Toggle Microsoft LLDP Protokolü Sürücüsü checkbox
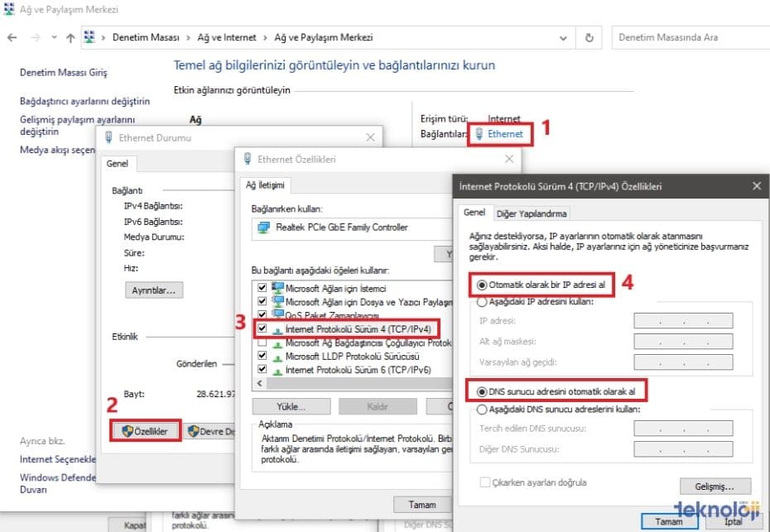The height and width of the screenshot is (532, 770). tap(262, 355)
